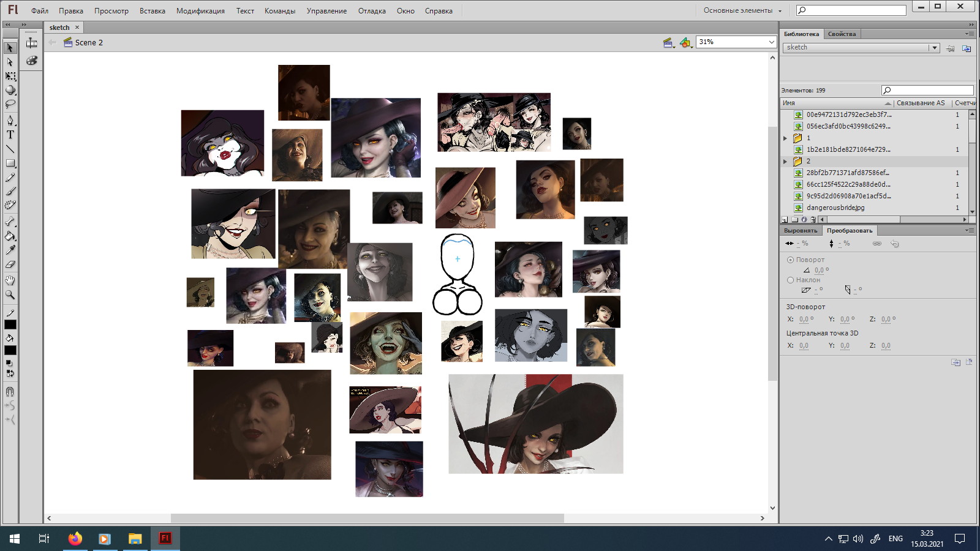Click the Constrain link icon in Transform
The width and height of the screenshot is (980, 551).
877,244
